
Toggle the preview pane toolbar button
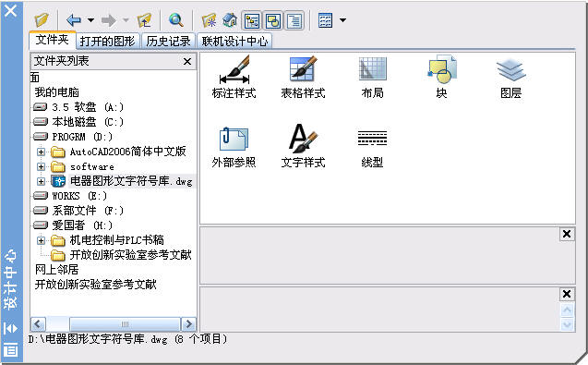pyautogui.click(x=273, y=20)
